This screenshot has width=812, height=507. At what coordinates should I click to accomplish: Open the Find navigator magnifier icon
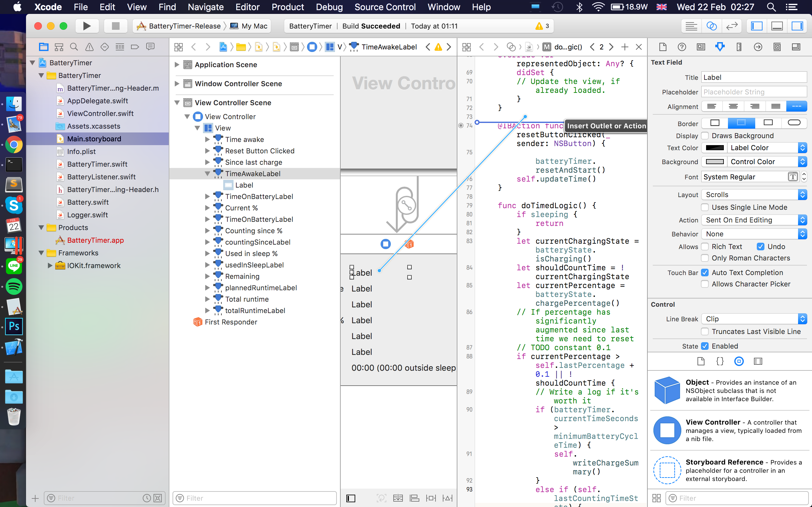click(74, 47)
